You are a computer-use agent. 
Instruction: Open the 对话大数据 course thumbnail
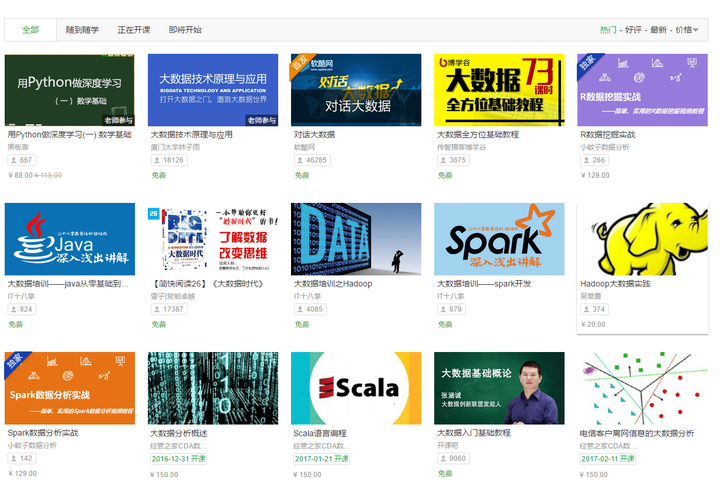[x=356, y=90]
